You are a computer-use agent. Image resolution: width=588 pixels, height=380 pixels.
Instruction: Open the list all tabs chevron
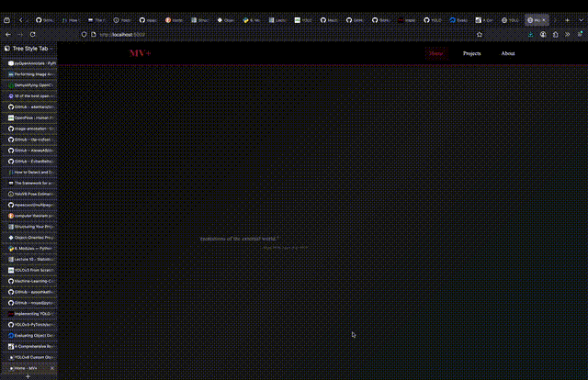click(581, 20)
